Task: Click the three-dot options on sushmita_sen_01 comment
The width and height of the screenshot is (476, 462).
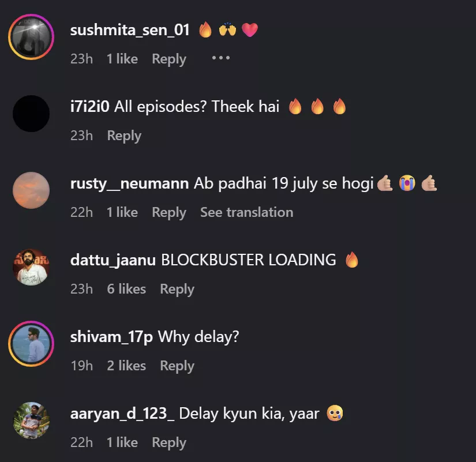Action: [x=221, y=58]
